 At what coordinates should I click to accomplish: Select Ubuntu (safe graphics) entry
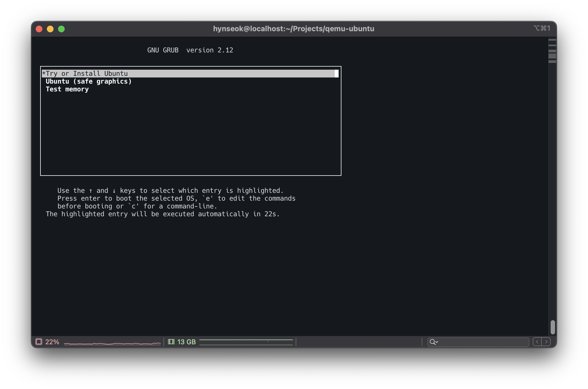(88, 81)
